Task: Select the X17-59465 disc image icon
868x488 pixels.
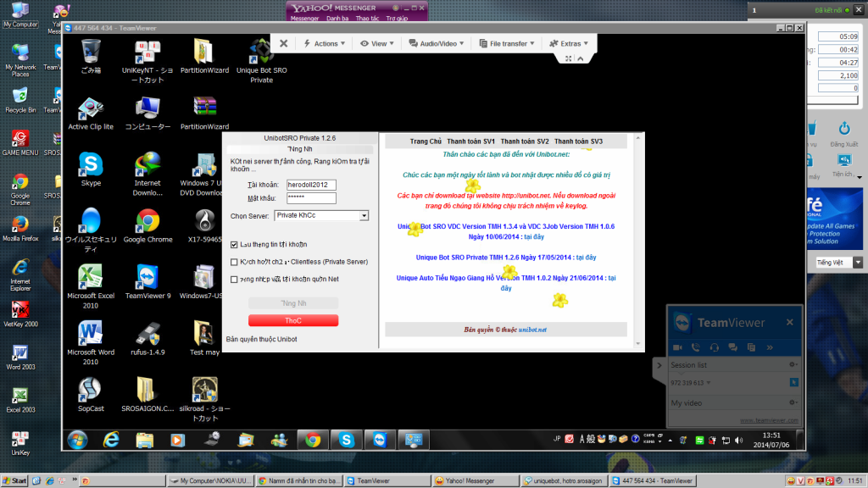Action: pyautogui.click(x=204, y=225)
